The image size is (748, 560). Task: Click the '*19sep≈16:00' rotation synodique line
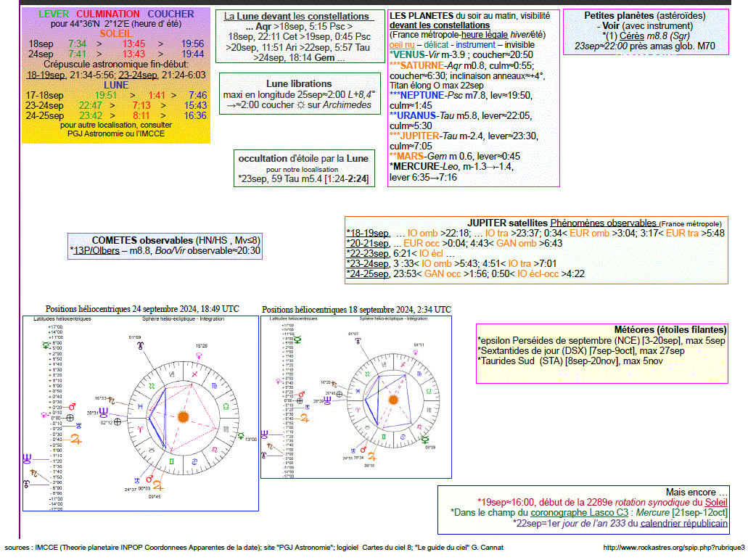[602, 502]
